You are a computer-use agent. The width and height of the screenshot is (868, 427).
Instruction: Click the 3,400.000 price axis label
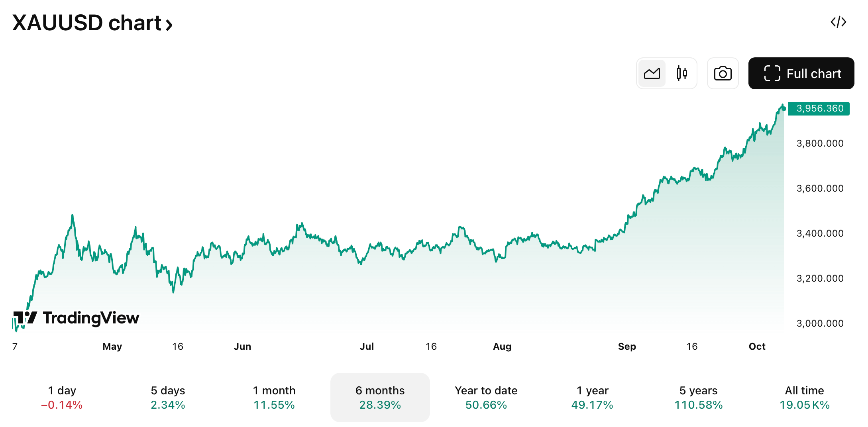(x=820, y=233)
